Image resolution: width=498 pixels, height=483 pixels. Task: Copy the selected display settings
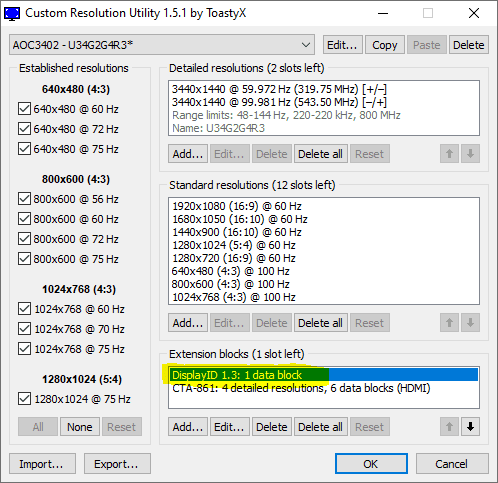coord(385,45)
